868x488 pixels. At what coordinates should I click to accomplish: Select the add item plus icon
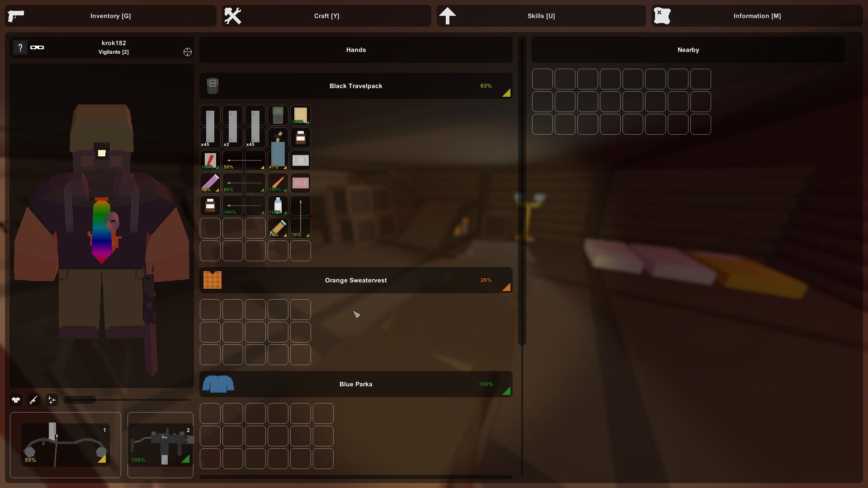(x=51, y=400)
